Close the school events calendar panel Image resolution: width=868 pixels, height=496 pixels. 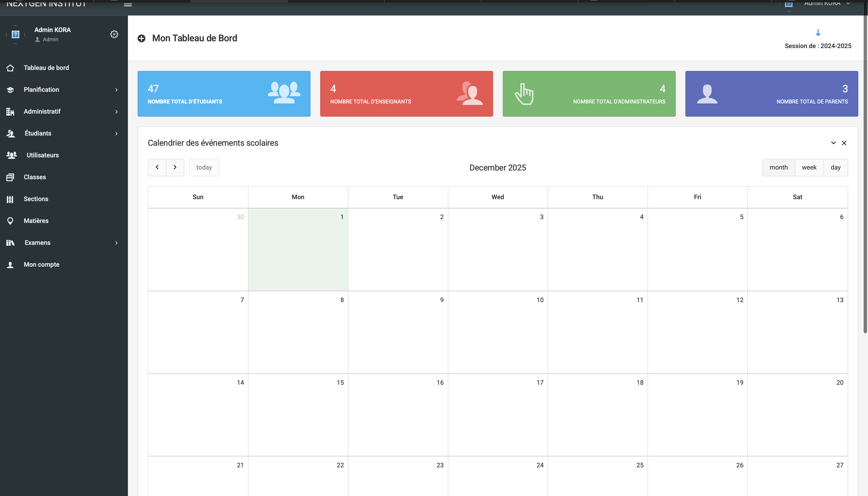(844, 143)
